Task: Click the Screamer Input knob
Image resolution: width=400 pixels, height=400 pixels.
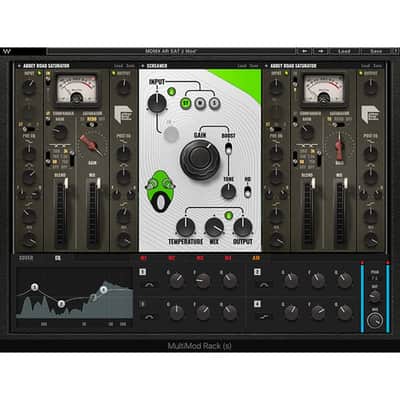Action: (157, 102)
